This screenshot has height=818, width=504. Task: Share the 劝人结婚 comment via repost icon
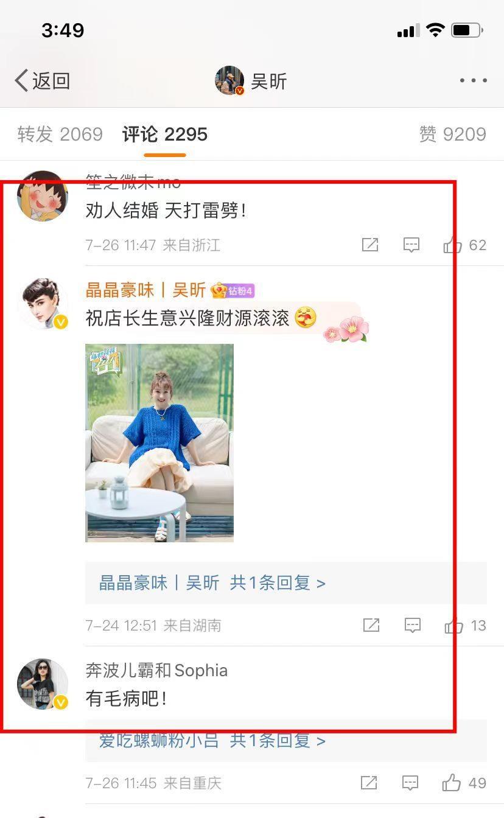click(370, 245)
